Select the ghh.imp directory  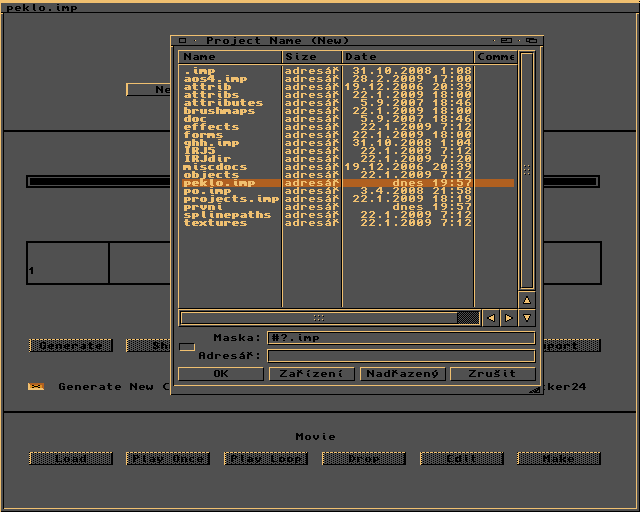click(348, 143)
